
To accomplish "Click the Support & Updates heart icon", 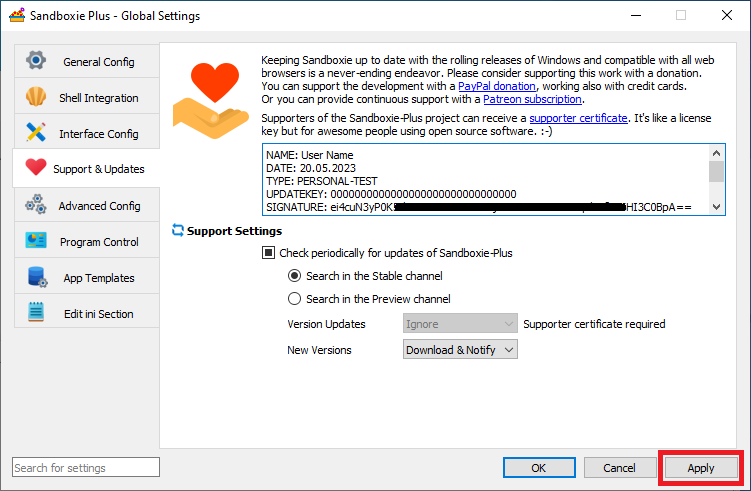I will (x=36, y=168).
